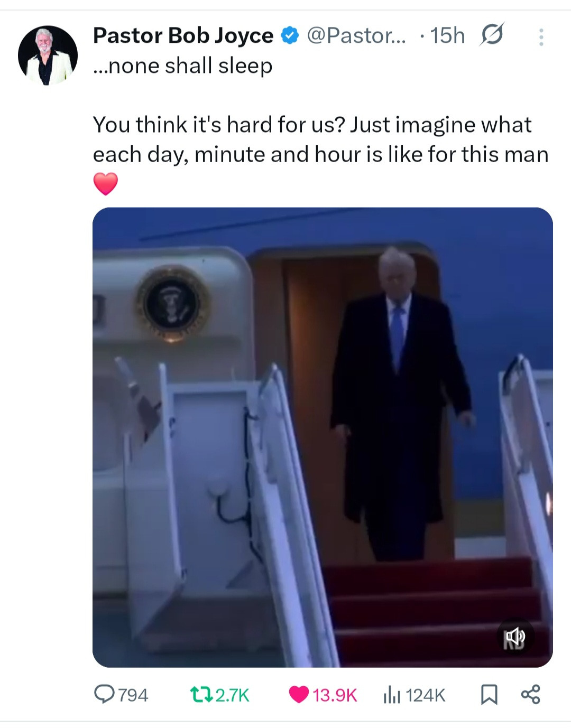Open the Grok explain-post icon
The height and width of the screenshot is (728, 571).
point(492,34)
